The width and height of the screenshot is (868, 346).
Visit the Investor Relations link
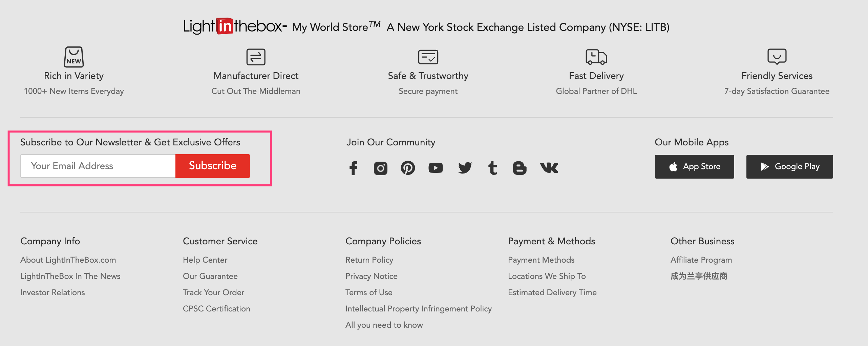tap(52, 292)
